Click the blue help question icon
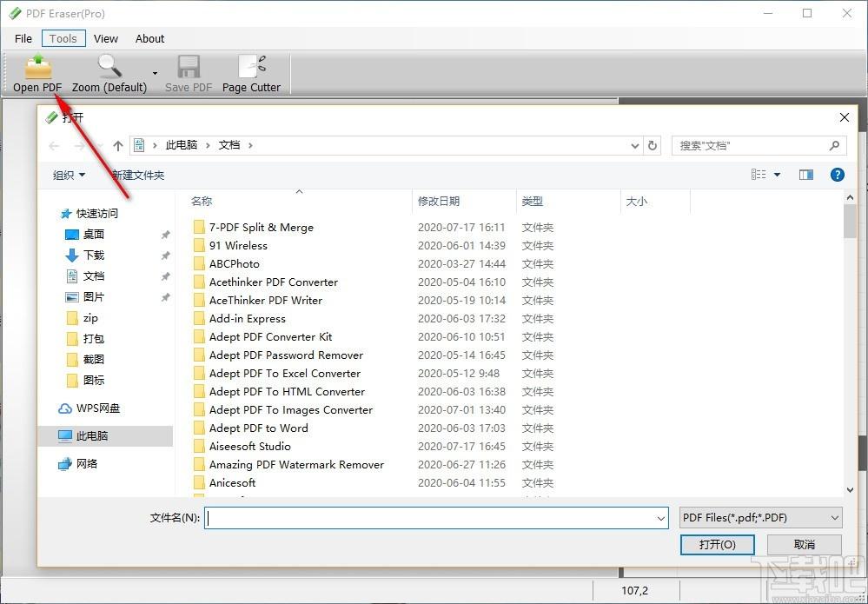The width and height of the screenshot is (868, 604). coord(838,175)
